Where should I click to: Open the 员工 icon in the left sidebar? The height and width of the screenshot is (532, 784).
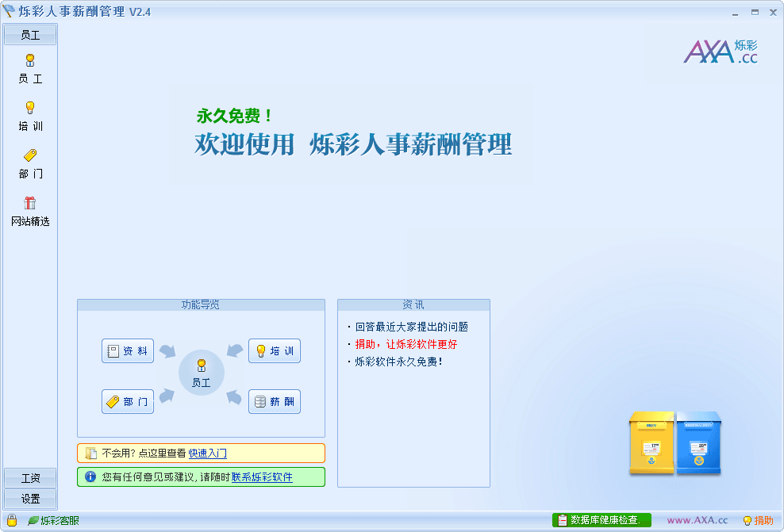[30, 62]
